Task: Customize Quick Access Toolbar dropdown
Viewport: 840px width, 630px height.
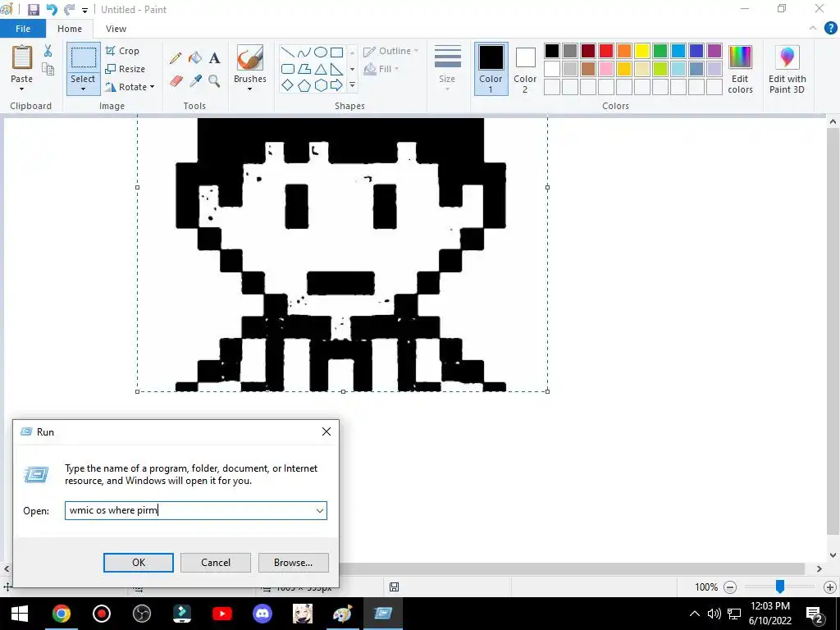Action: (84, 10)
